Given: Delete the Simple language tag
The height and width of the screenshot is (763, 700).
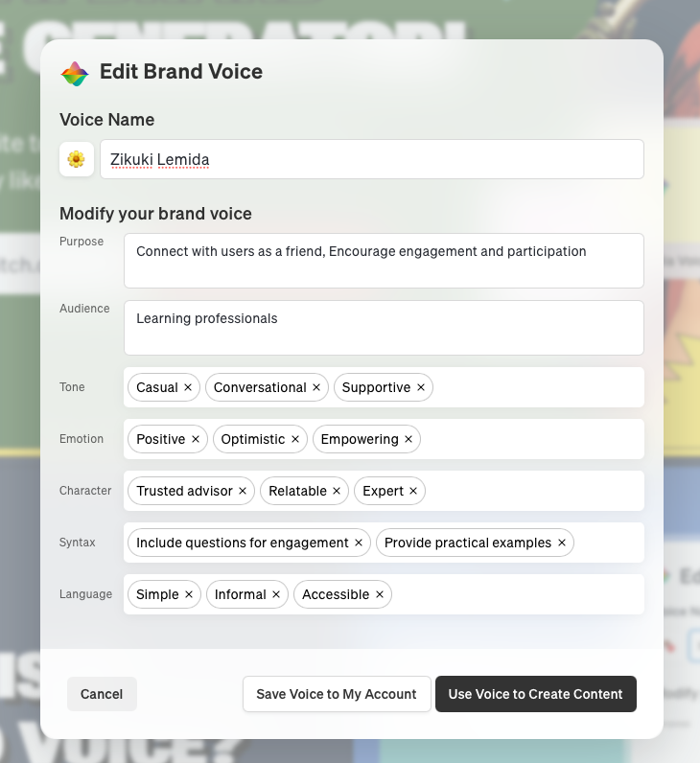Looking at the screenshot, I should point(189,594).
